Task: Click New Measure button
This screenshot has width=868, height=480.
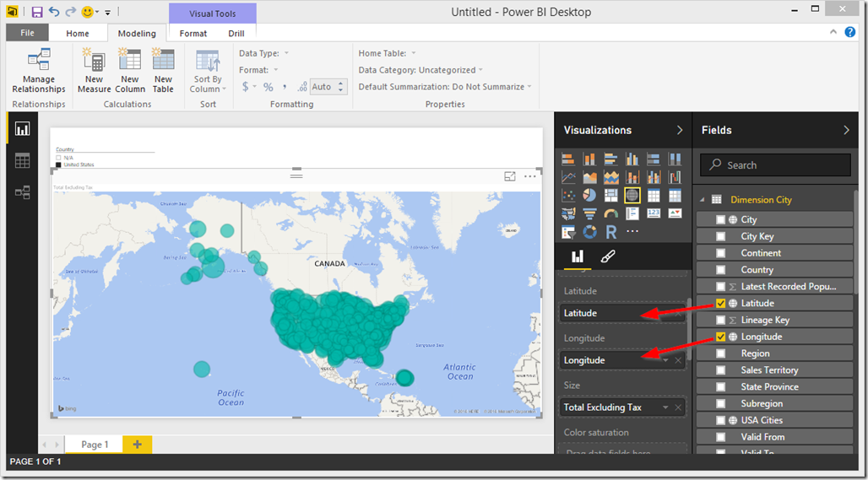Action: pyautogui.click(x=94, y=71)
